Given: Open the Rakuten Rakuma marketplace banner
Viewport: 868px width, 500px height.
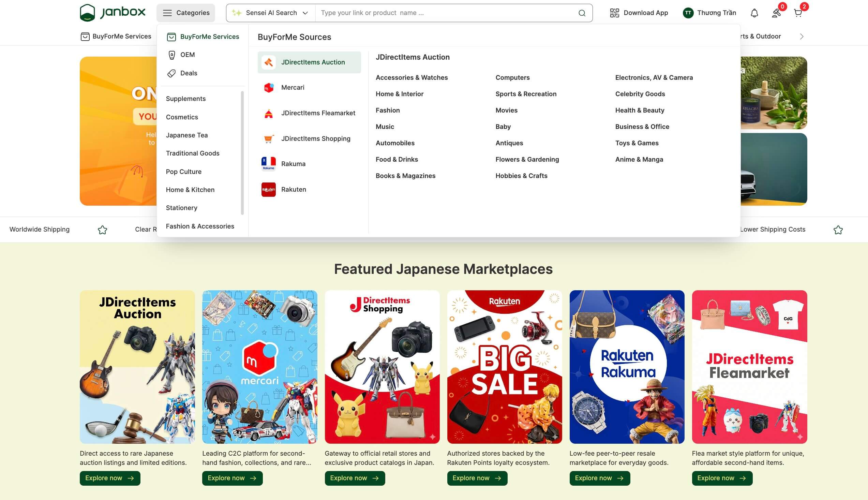Looking at the screenshot, I should (x=627, y=367).
